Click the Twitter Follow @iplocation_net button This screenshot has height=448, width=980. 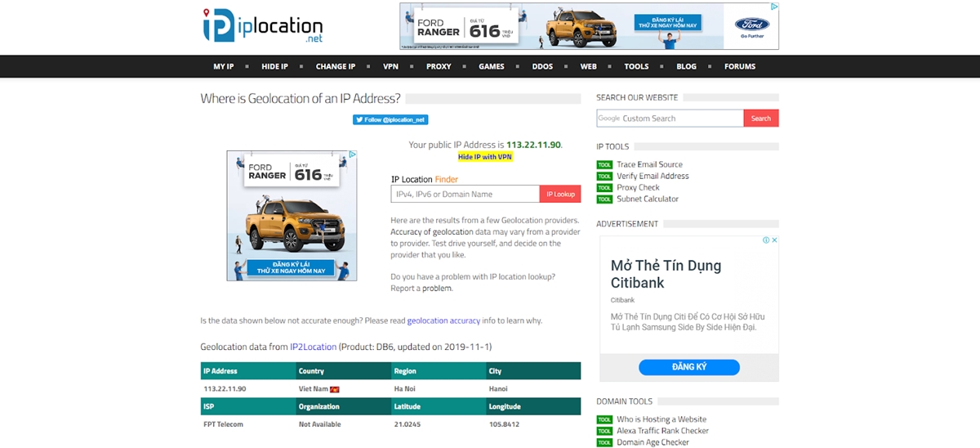point(390,119)
